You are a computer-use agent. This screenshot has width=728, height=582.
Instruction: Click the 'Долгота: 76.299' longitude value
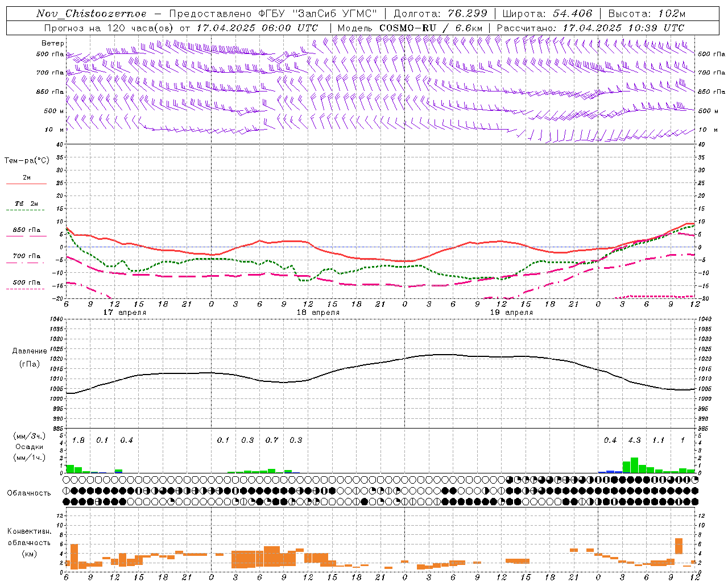coord(440,14)
